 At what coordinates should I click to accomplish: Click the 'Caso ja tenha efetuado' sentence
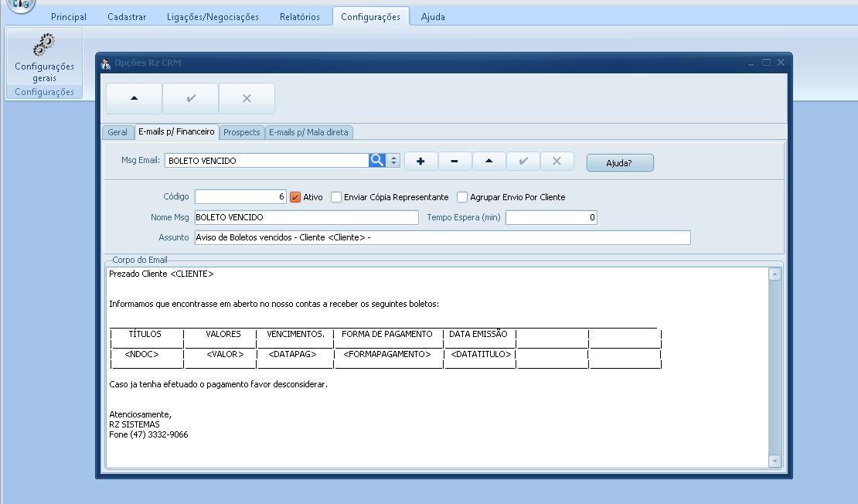(218, 384)
